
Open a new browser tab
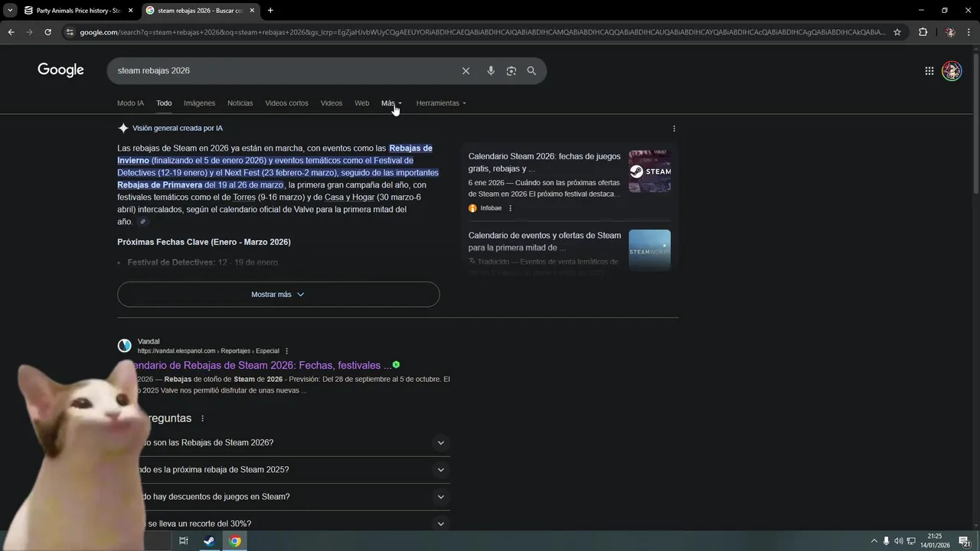point(270,10)
